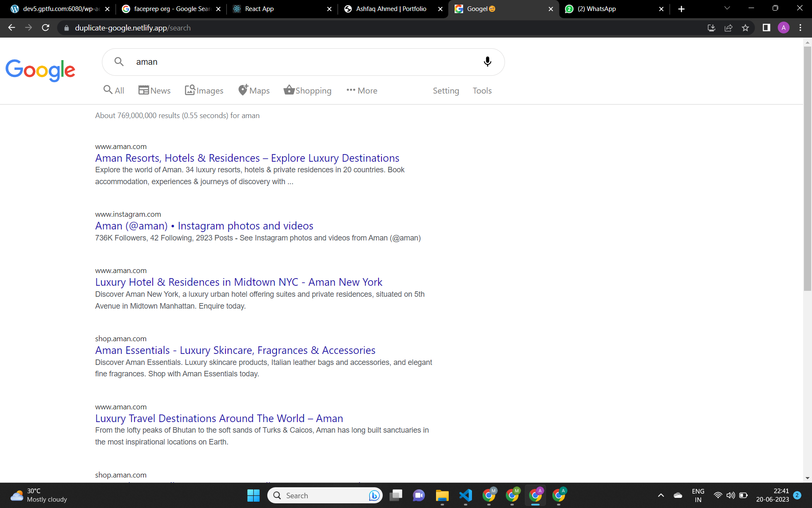Open the chat app on the taskbar
The image size is (812, 508).
419,495
